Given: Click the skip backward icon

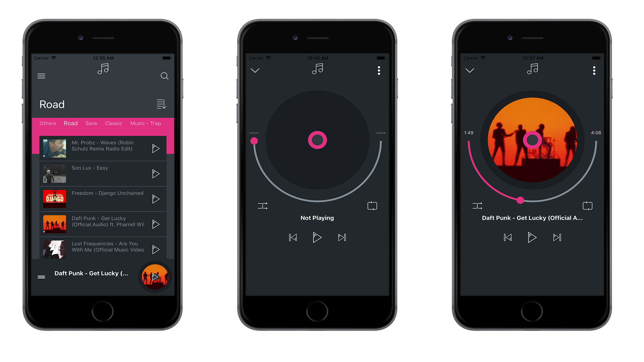Looking at the screenshot, I should tap(292, 237).
